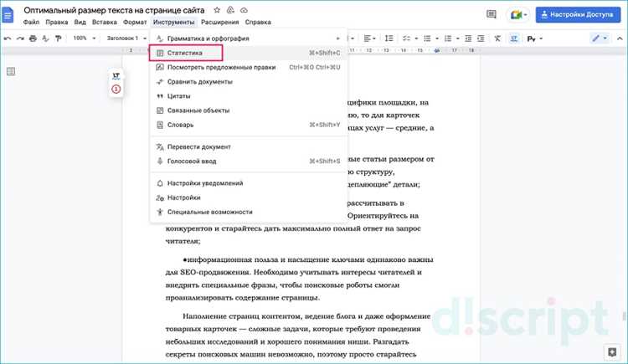Screen dimensions: 628x364
Task: Insert a checklist from toolbar
Action: point(406,38)
